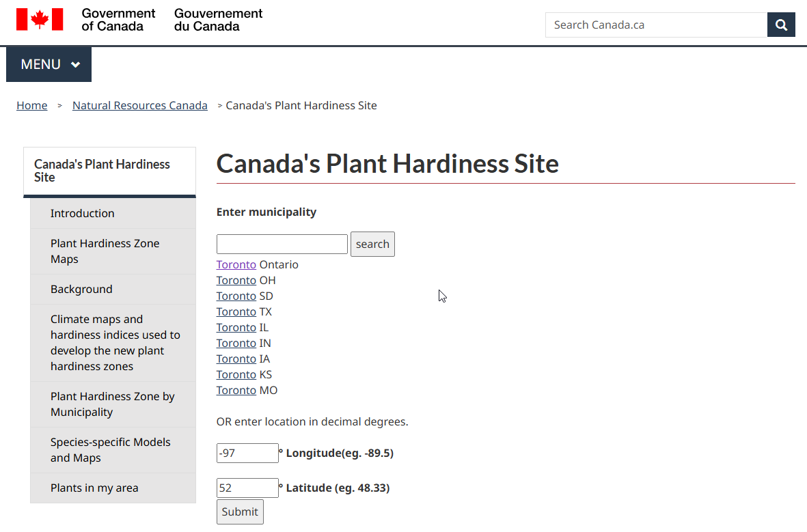
Task: Open Introduction in the sidebar
Action: pyautogui.click(x=113, y=214)
